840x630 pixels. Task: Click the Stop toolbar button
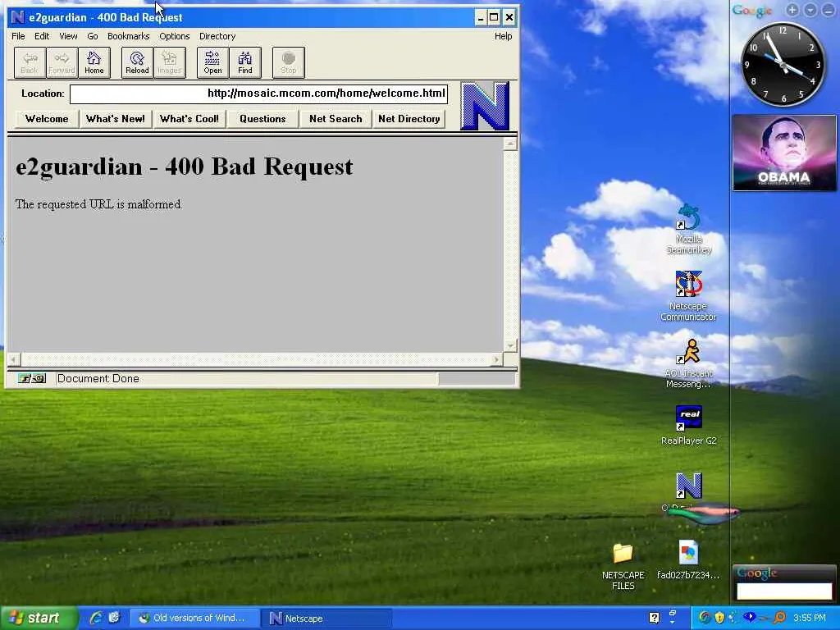(288, 62)
